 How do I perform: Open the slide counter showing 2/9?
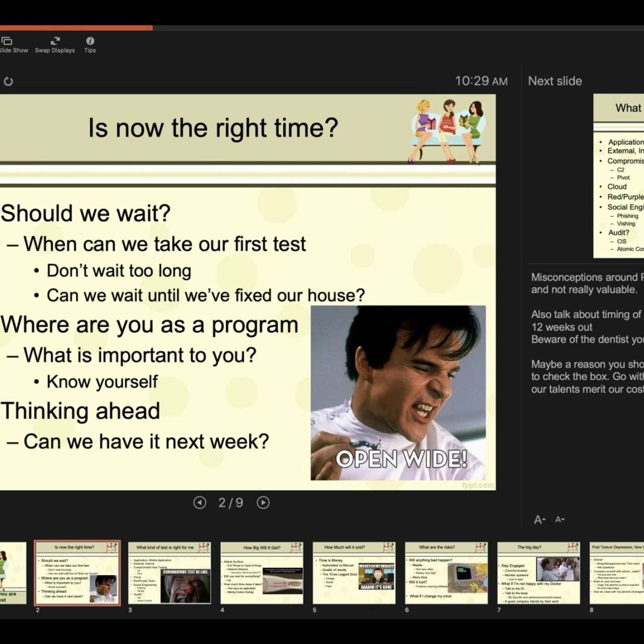click(230, 503)
